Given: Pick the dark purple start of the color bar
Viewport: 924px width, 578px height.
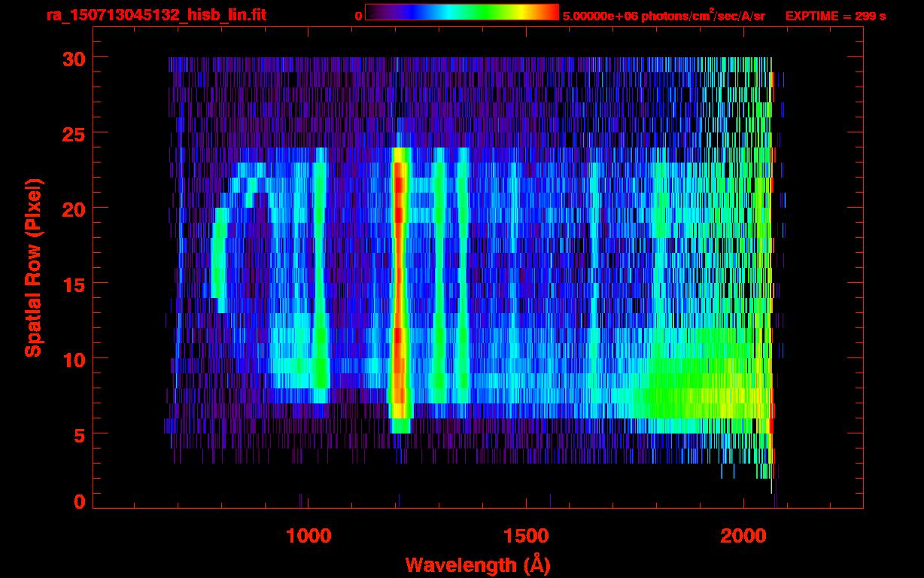Looking at the screenshot, I should [x=374, y=12].
